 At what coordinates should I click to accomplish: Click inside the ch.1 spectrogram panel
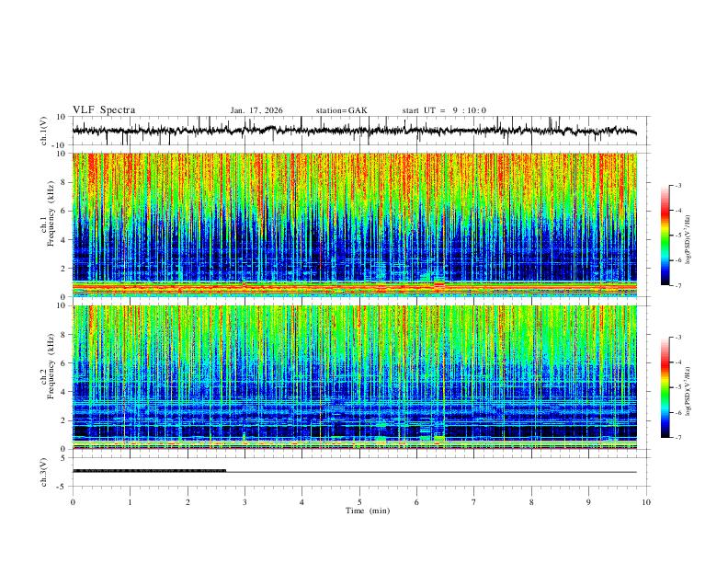point(355,224)
